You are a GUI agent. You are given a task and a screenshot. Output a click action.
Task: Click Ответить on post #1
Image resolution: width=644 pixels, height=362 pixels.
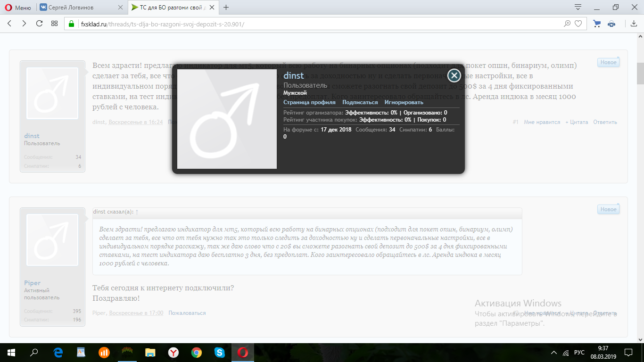point(605,122)
